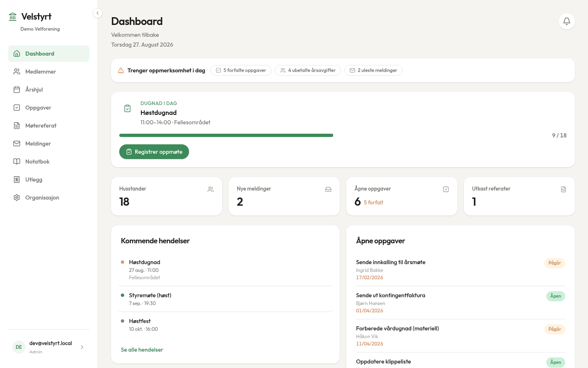Go to Meldinger in sidebar

click(49, 144)
